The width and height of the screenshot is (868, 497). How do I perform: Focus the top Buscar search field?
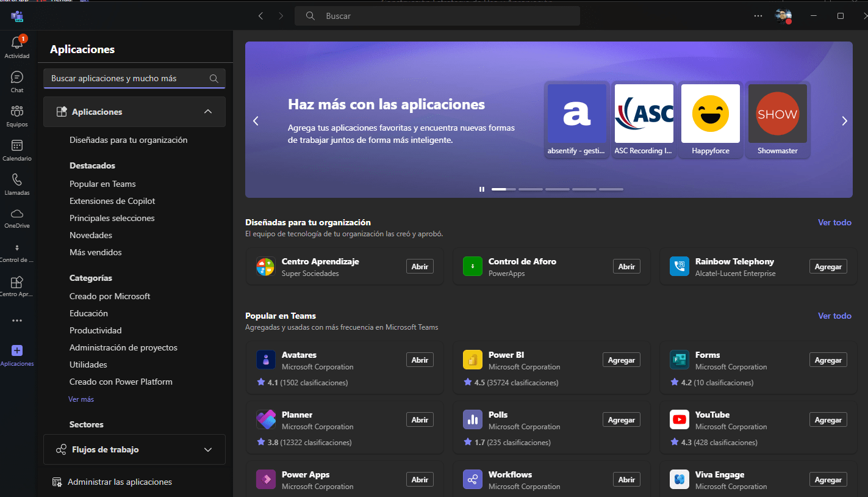[437, 16]
